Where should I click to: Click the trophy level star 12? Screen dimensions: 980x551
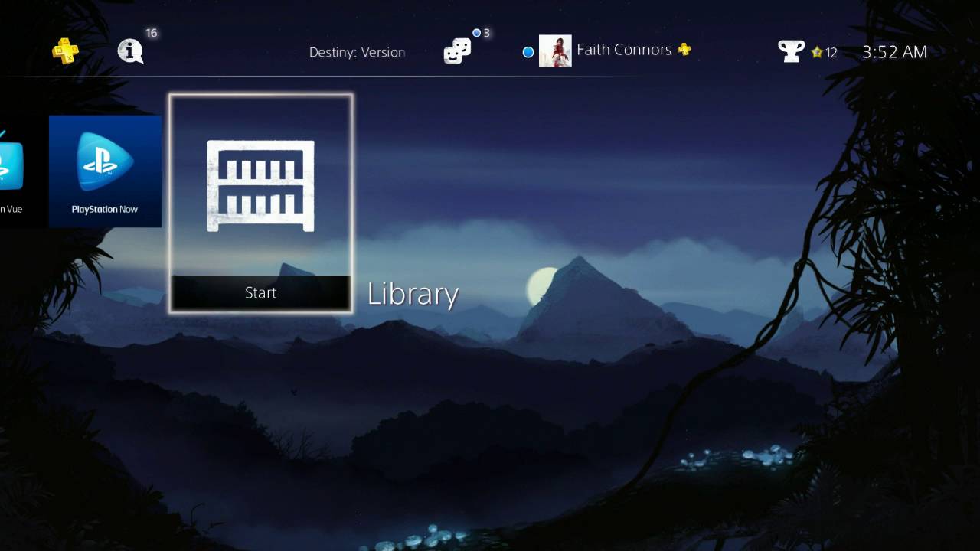pos(825,53)
